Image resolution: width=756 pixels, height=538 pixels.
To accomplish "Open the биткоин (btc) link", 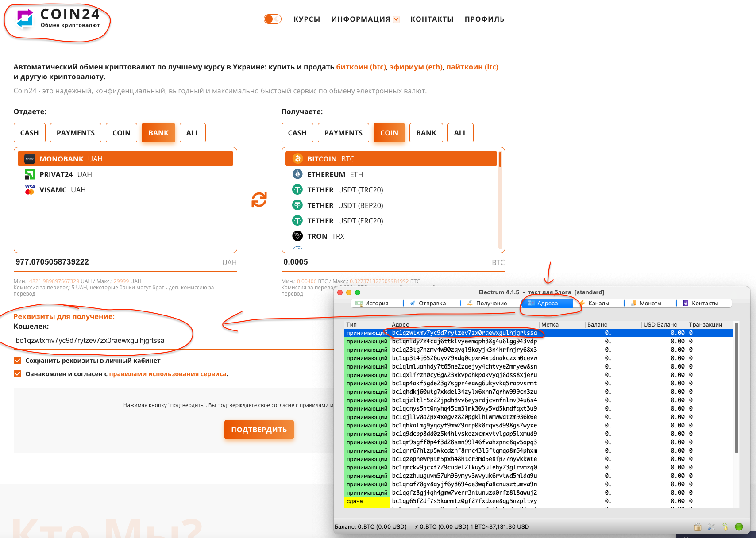I will click(361, 67).
